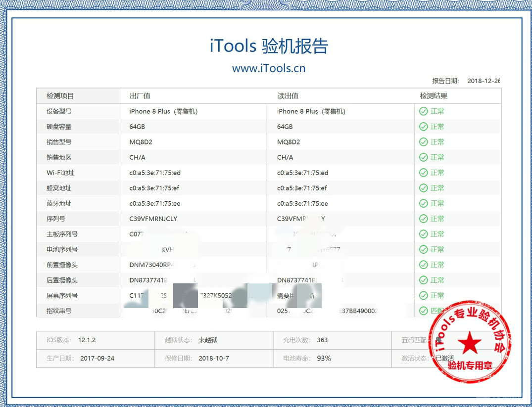The image size is (532, 407).
Task: Click the 验机专用章 text on the seal
Action: pyautogui.click(x=470, y=365)
